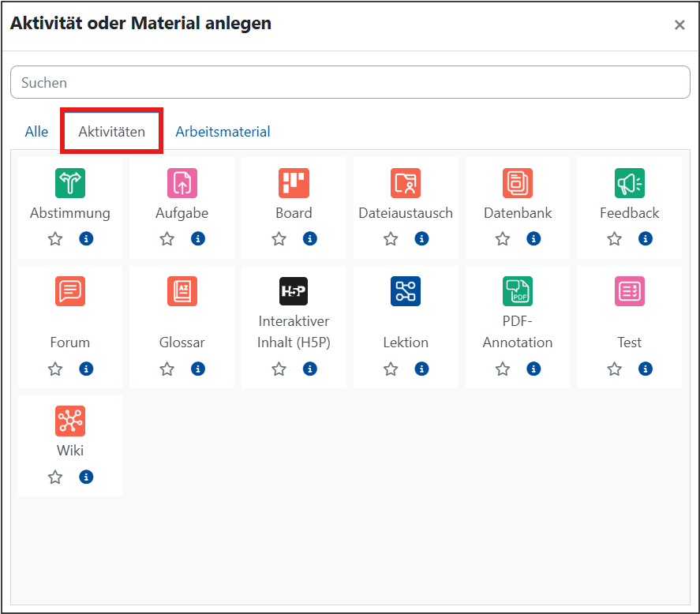Choose the Board activity icon
700x614 pixels.
294,183
